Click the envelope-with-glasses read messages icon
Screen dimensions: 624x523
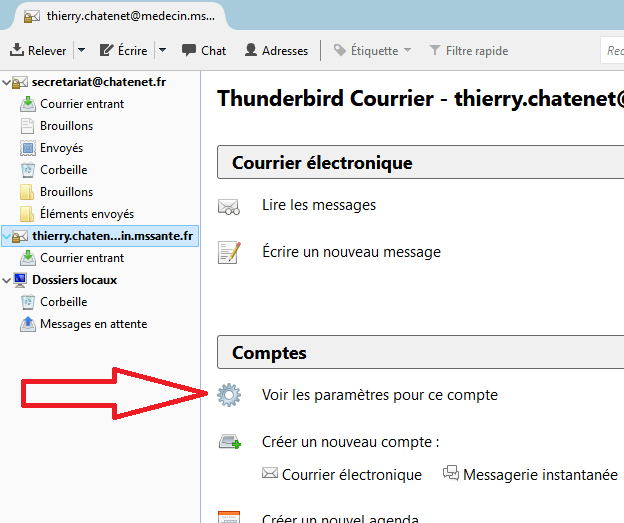[x=229, y=207]
